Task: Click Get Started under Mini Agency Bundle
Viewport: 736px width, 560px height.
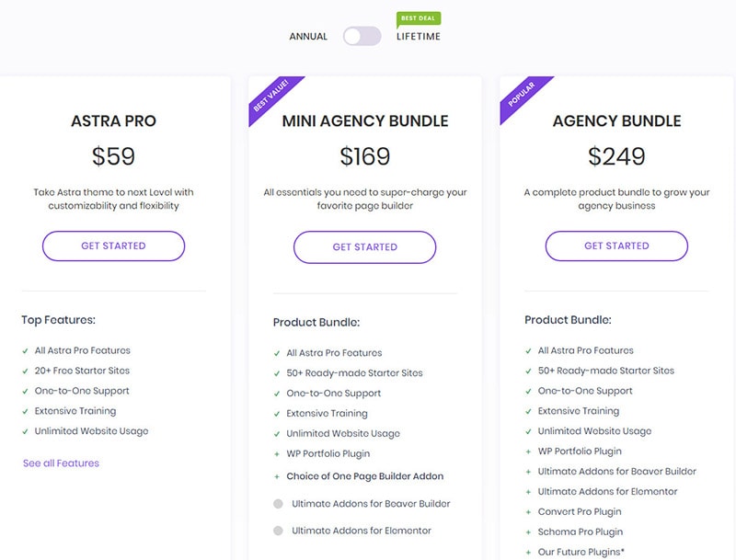Action: [x=364, y=246]
